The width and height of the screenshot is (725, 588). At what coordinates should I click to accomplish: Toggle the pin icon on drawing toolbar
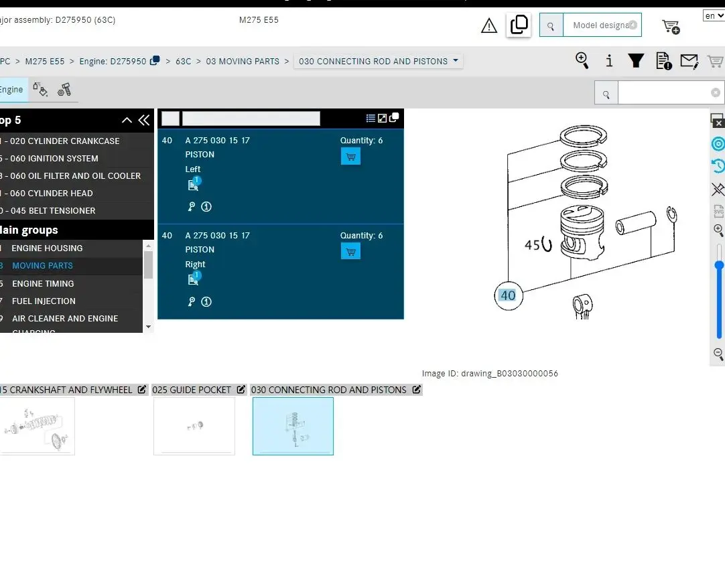pos(718,189)
